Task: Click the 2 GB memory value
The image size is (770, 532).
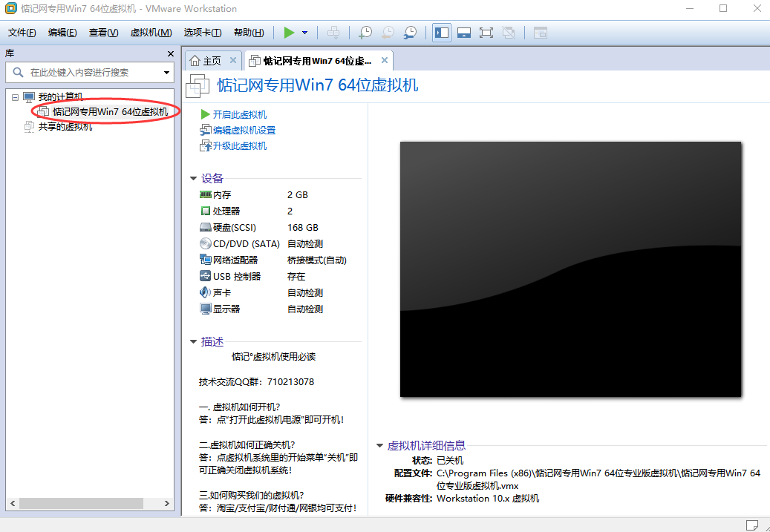Action: click(298, 195)
